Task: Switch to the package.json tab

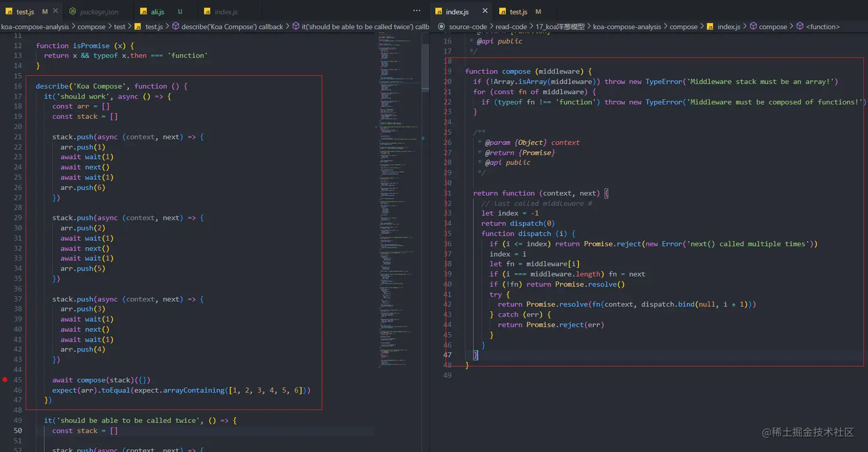Action: pyautogui.click(x=99, y=11)
